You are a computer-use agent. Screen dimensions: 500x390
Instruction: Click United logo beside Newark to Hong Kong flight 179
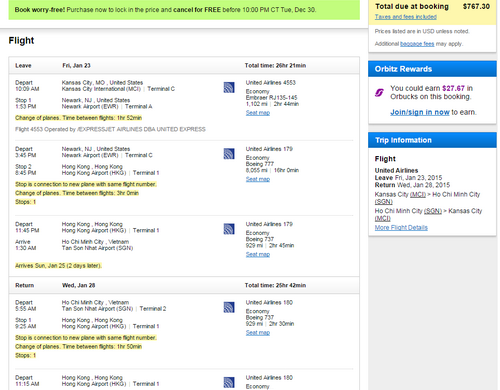229,154
